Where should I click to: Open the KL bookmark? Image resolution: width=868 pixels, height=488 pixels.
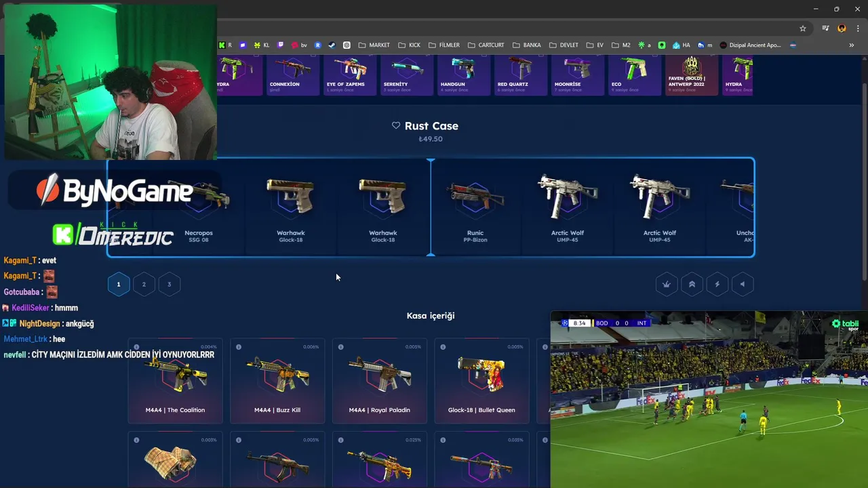pyautogui.click(x=261, y=45)
